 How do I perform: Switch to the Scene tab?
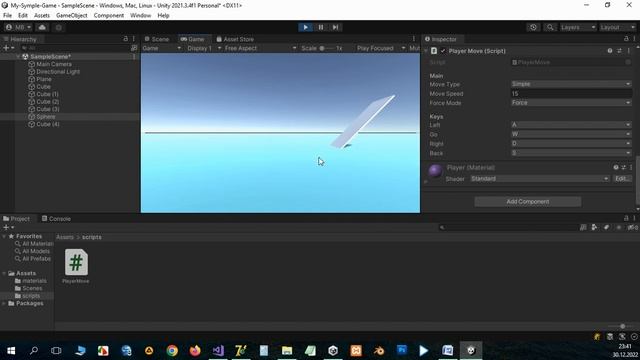(157, 39)
